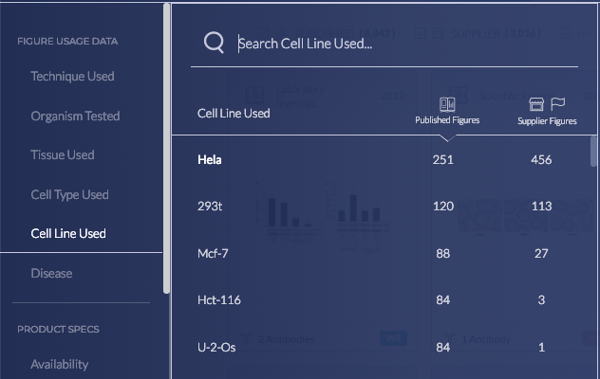This screenshot has width=600, height=379.
Task: Click Mcf-7 published count 88
Action: [x=443, y=253]
